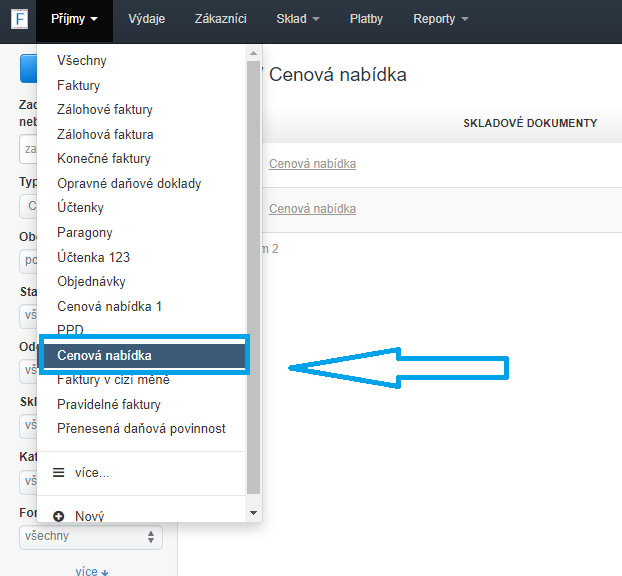Click the F logo icon
The image size is (622, 576).
coord(19,19)
